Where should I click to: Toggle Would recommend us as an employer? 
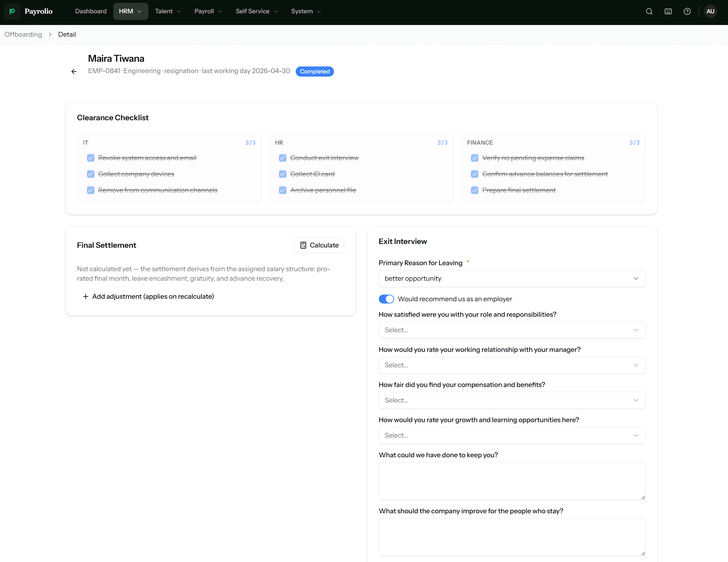click(386, 299)
